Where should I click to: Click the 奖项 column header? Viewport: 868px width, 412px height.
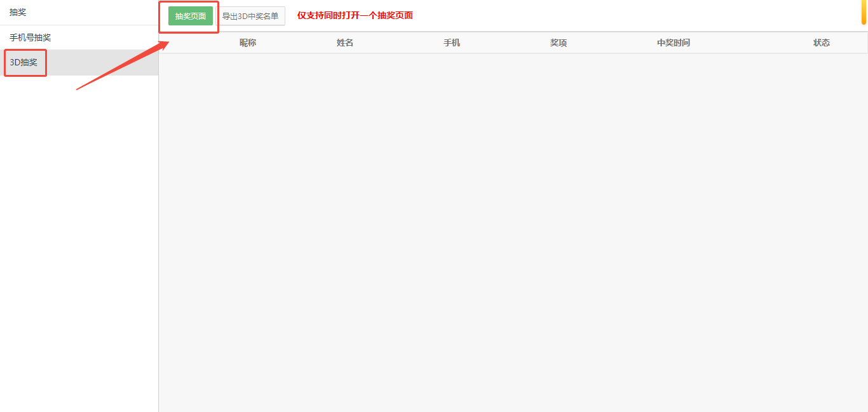559,43
